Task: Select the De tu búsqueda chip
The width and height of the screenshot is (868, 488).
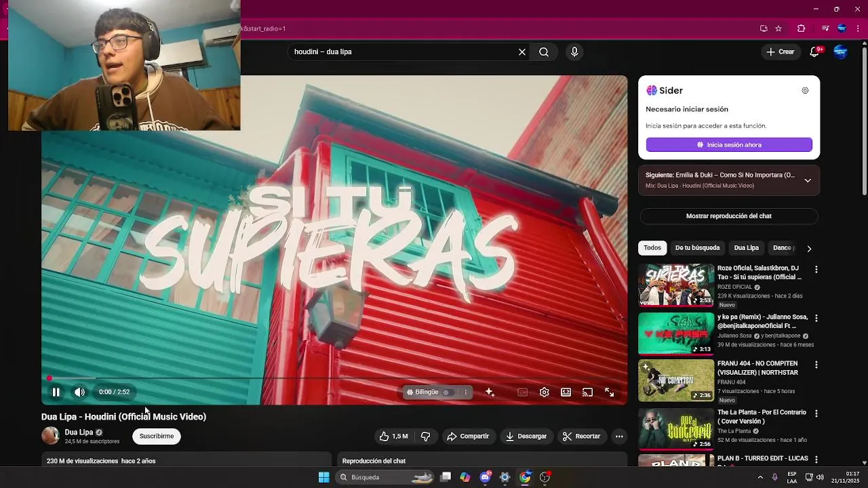Action: pyautogui.click(x=697, y=248)
